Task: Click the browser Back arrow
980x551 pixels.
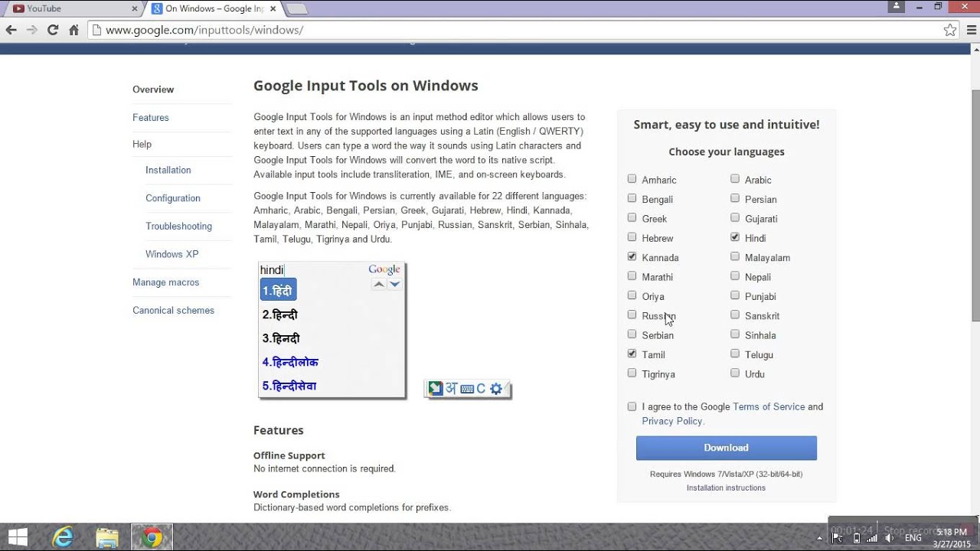Action: point(11,30)
